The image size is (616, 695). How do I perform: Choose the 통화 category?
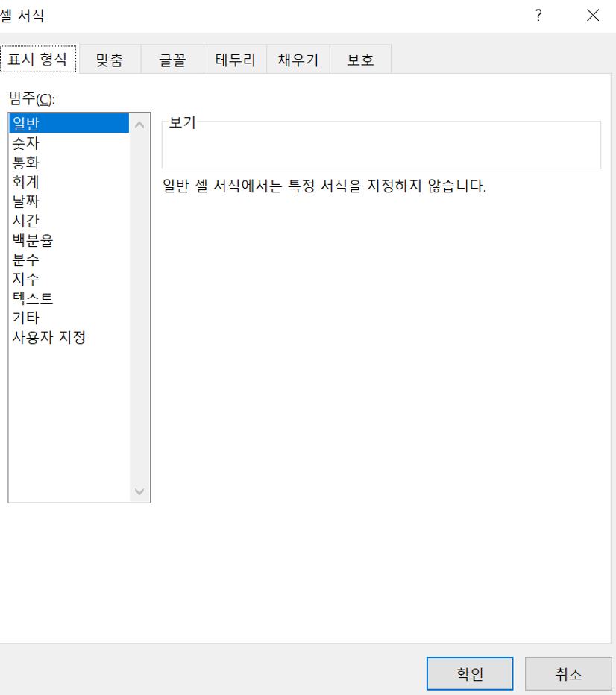(x=69, y=163)
